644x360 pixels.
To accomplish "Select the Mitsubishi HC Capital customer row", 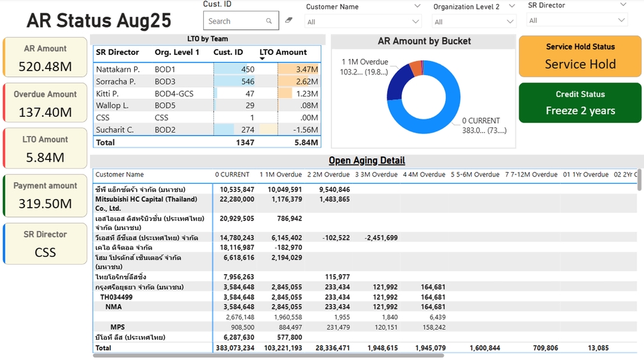I will coord(146,204).
